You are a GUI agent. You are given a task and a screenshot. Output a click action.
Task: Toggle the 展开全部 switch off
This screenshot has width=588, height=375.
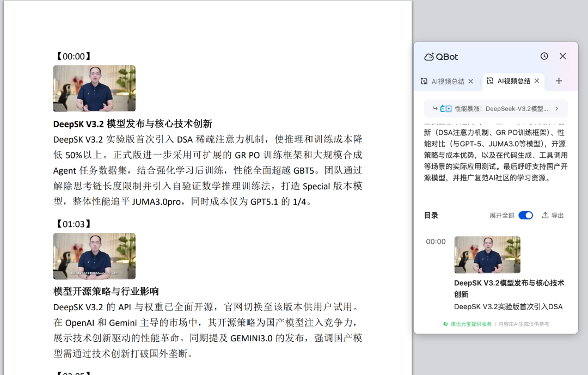pos(525,215)
